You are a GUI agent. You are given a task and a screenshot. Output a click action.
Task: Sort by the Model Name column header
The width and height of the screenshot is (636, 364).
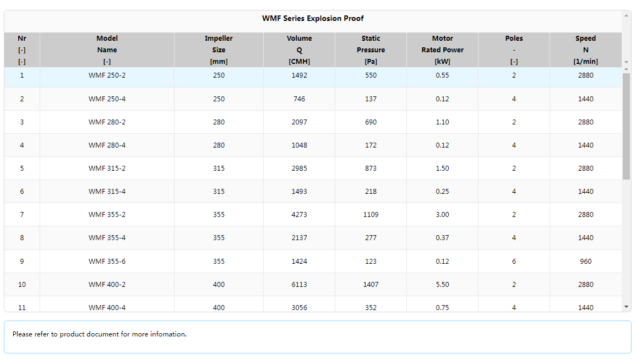pos(107,50)
